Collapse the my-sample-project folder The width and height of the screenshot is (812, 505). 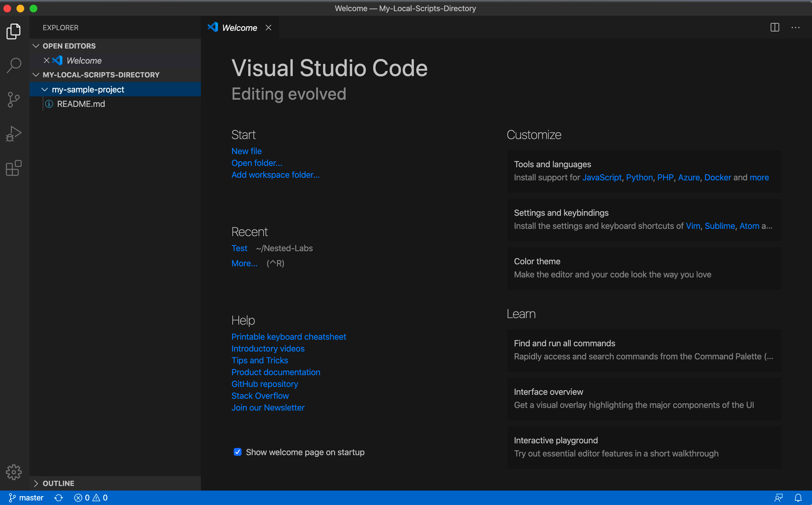(x=44, y=90)
